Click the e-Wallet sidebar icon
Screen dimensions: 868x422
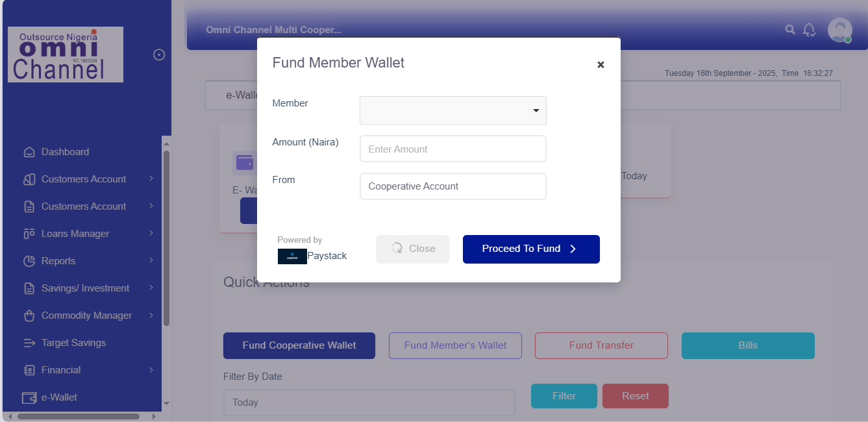[29, 397]
